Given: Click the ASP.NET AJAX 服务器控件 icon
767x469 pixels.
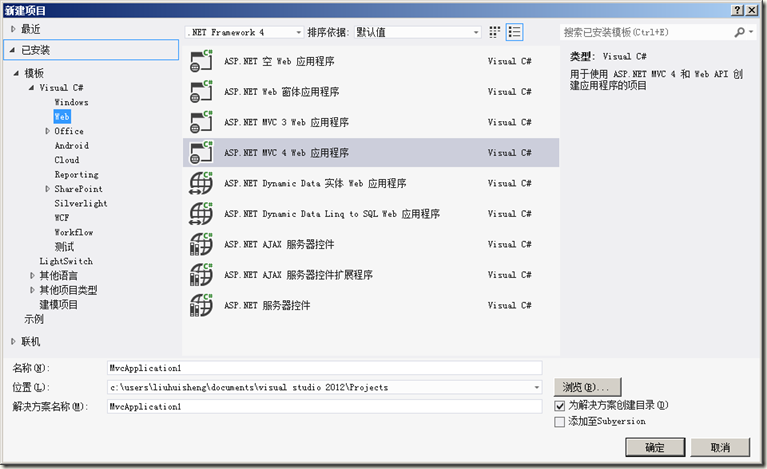Looking at the screenshot, I should click(x=203, y=244).
